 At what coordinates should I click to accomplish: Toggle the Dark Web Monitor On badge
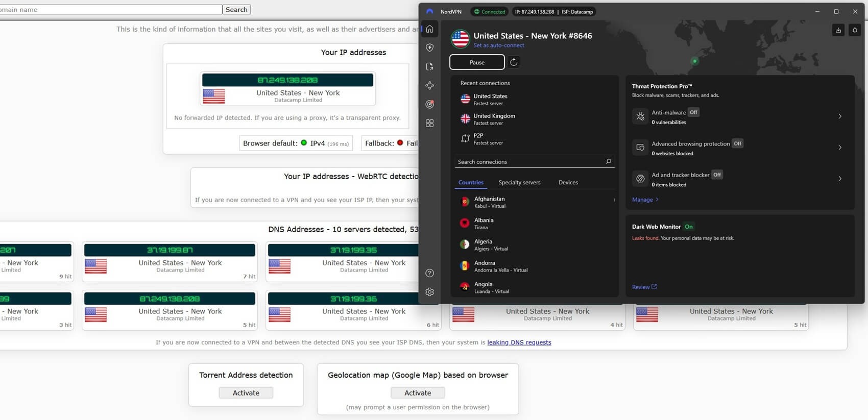click(689, 227)
